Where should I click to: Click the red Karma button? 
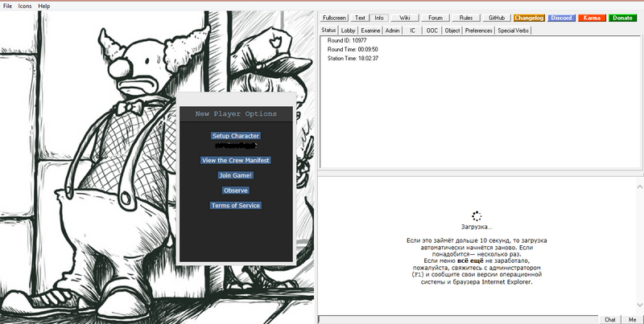[592, 18]
